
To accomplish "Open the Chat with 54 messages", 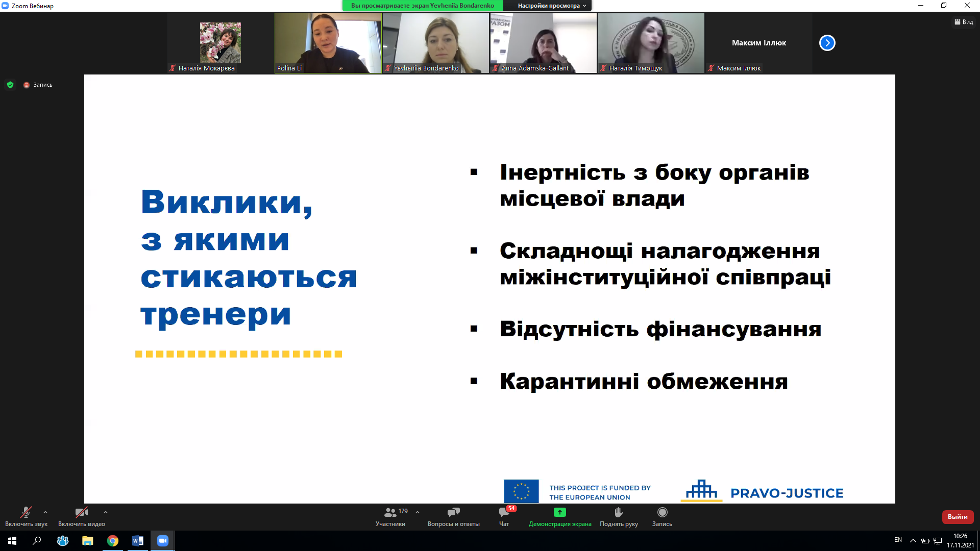I will coord(504,512).
